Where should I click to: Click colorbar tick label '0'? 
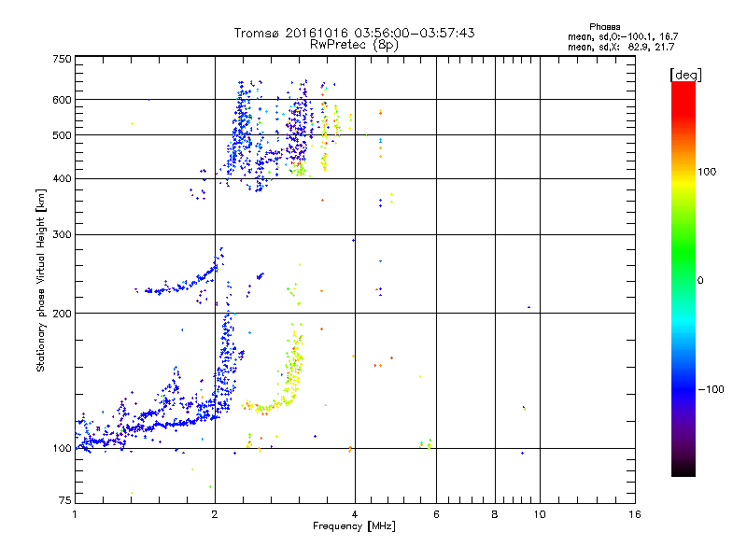tap(700, 281)
